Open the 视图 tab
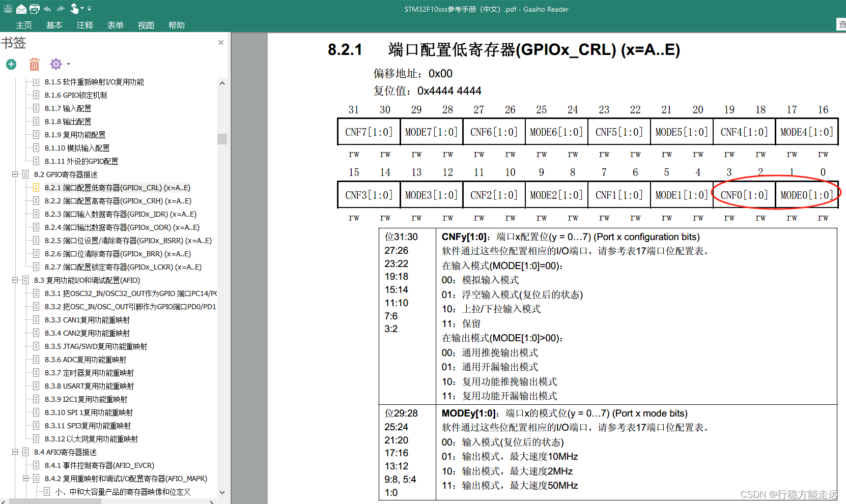 point(146,25)
